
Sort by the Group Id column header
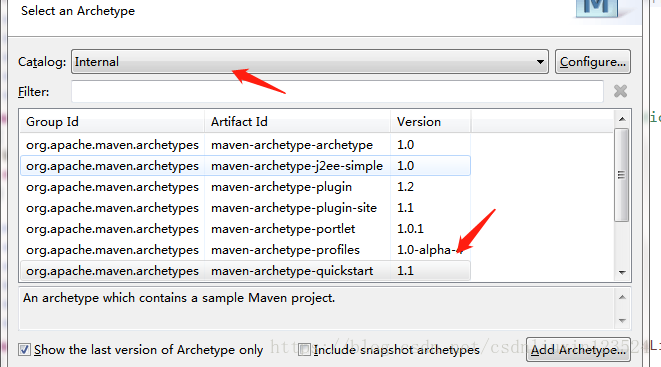112,122
